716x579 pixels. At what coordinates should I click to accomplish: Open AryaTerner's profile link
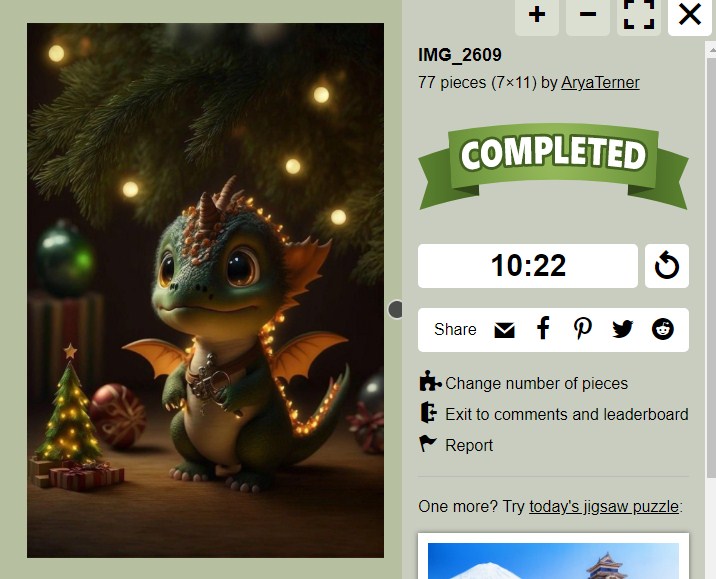point(600,83)
